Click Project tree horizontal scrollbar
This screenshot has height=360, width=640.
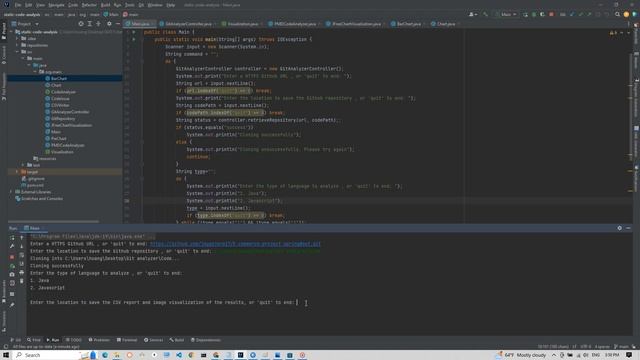(53, 222)
